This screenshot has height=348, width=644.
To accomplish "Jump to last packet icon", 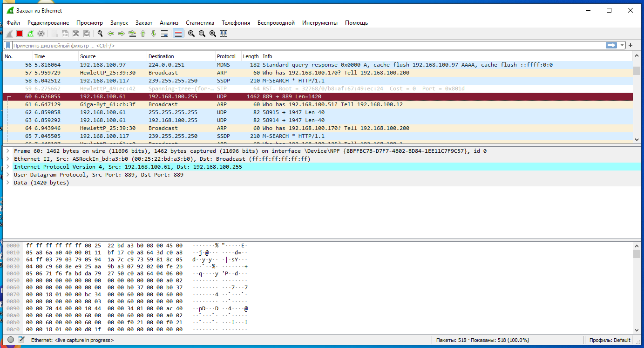I will [154, 34].
